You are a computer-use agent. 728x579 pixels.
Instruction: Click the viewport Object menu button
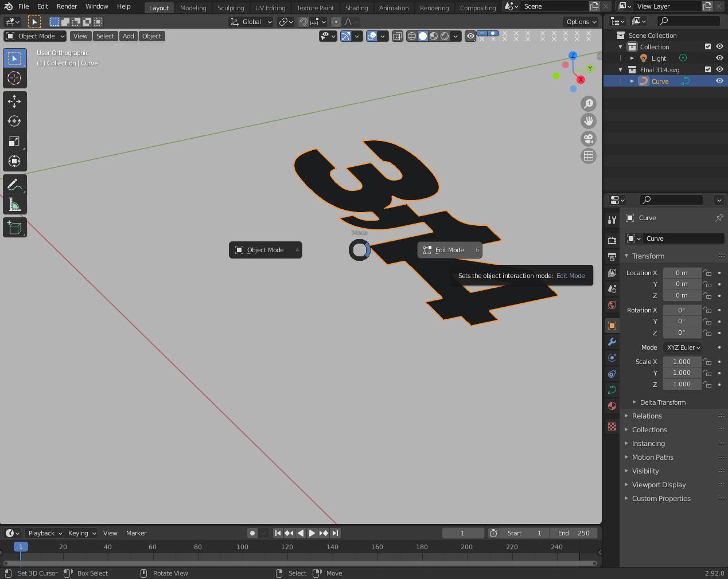coord(151,36)
